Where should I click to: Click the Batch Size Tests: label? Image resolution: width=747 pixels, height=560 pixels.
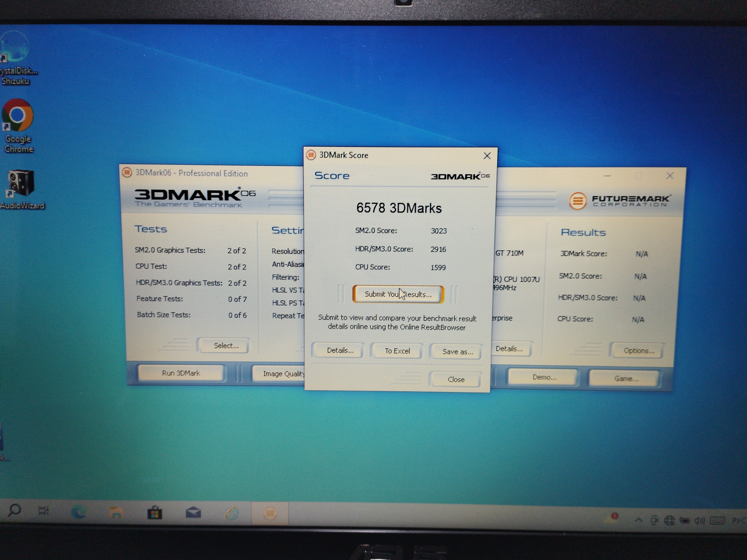163,315
